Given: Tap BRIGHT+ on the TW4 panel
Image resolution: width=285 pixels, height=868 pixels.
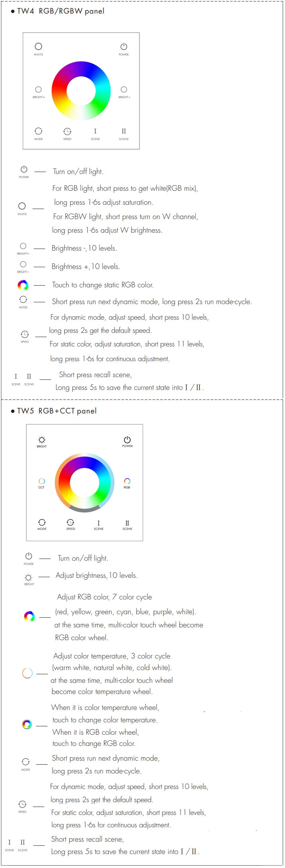Looking at the screenshot, I should click(124, 89).
